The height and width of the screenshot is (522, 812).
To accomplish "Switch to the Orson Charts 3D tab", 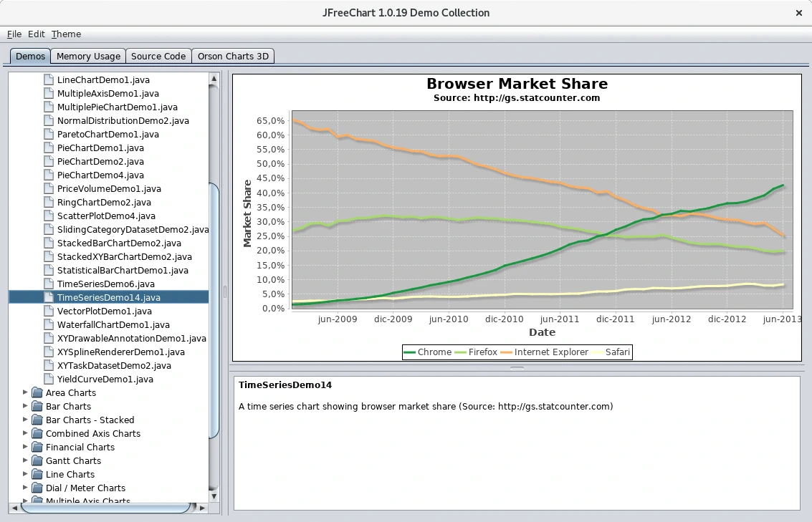I will pyautogui.click(x=233, y=56).
